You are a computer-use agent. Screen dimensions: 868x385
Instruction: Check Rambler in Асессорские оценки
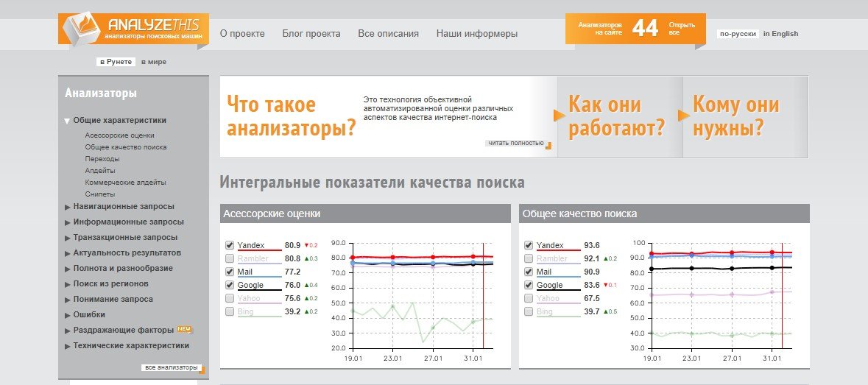230,258
